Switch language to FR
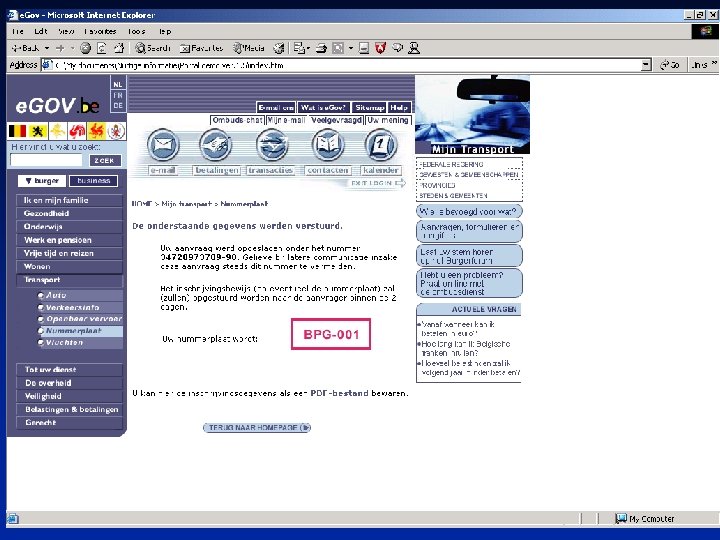Screen dimensions: 720x540 (x=118, y=95)
